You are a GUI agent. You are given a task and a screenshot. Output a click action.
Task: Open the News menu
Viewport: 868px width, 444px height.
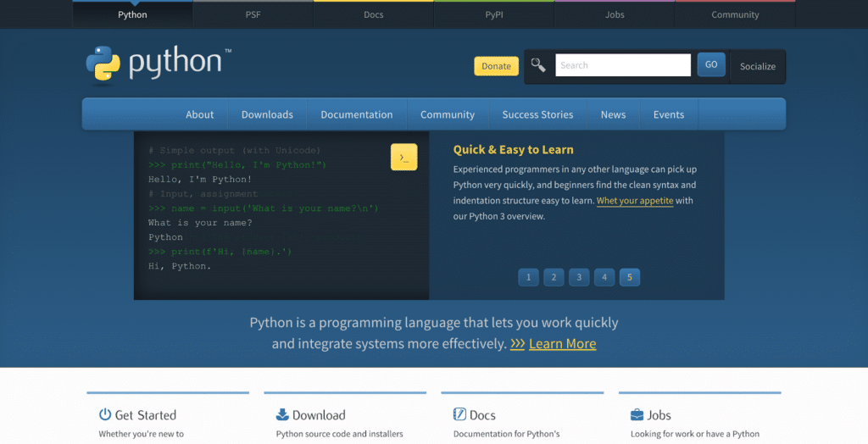click(x=614, y=114)
